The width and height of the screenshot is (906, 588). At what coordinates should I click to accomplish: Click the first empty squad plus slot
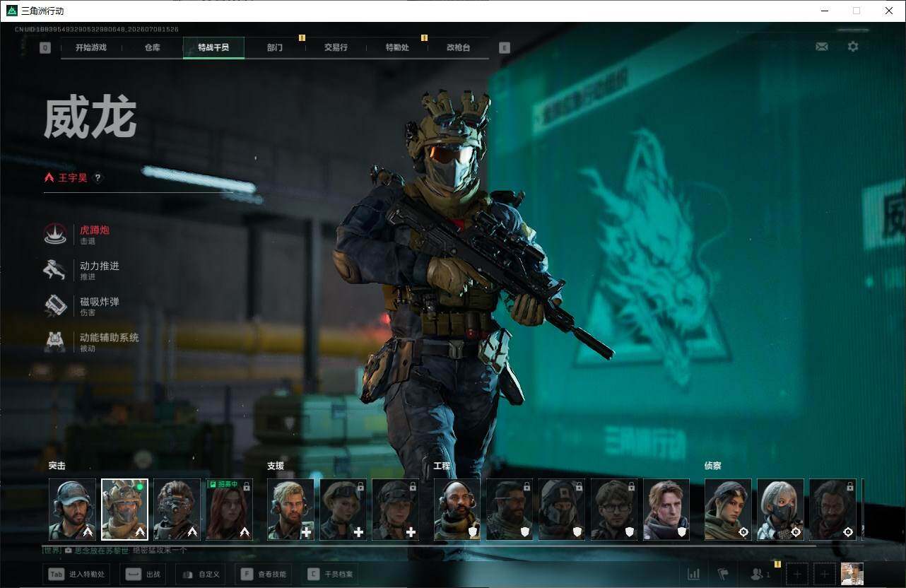796,574
